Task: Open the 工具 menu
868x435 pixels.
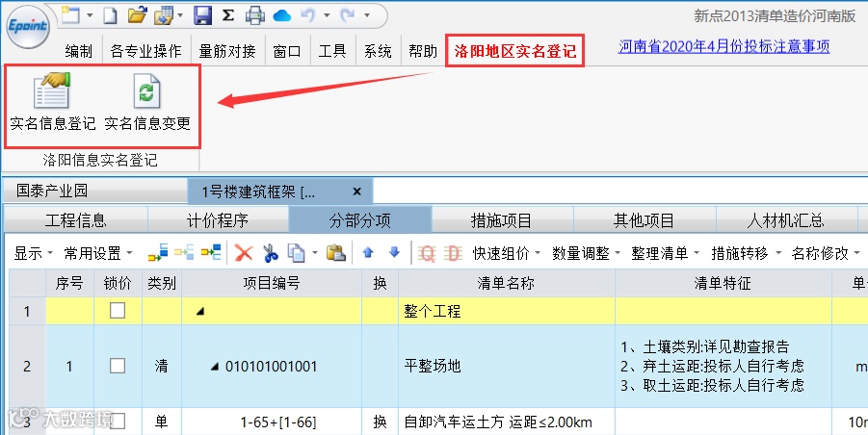Action: tap(332, 51)
